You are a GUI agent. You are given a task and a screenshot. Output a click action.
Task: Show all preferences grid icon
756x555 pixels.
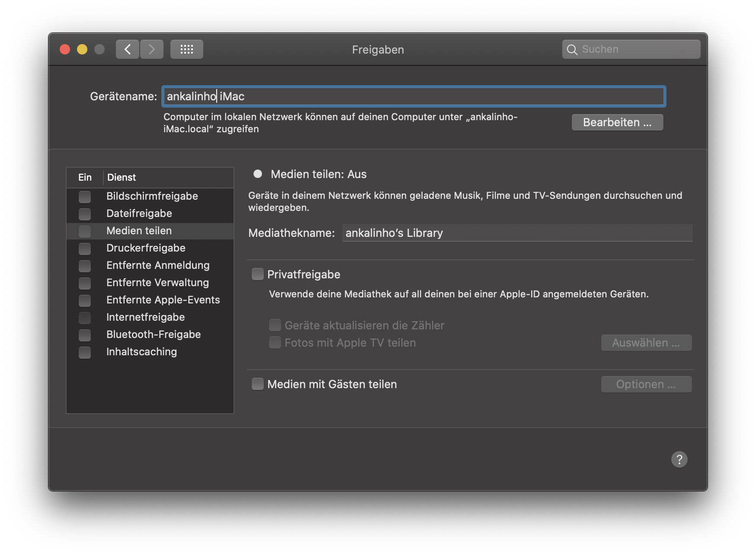pos(186,49)
